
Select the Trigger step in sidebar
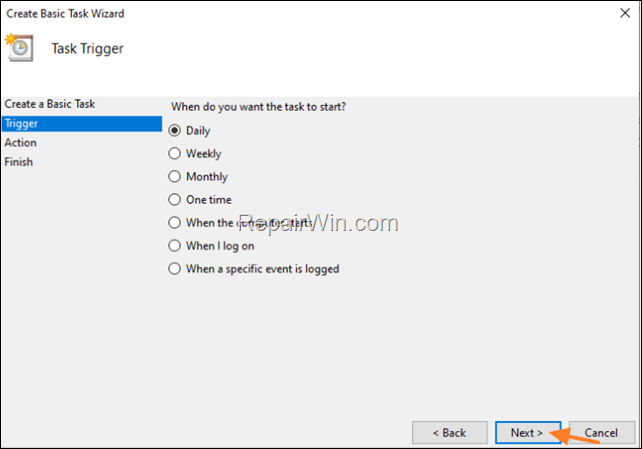(x=21, y=124)
